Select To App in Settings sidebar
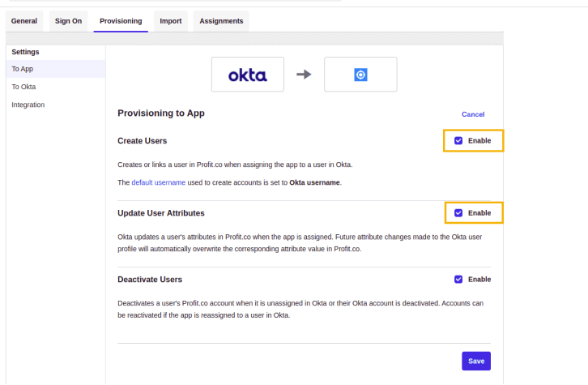 (56, 69)
